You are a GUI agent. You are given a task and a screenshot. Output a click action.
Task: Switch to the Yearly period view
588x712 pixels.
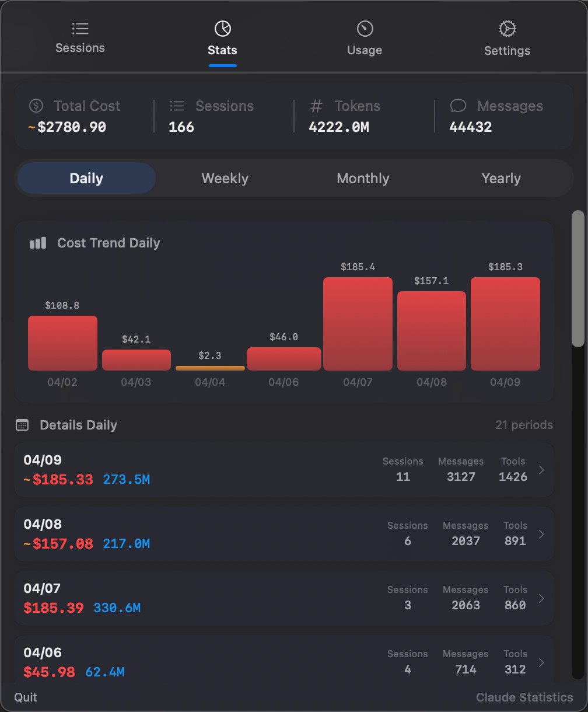click(x=501, y=178)
